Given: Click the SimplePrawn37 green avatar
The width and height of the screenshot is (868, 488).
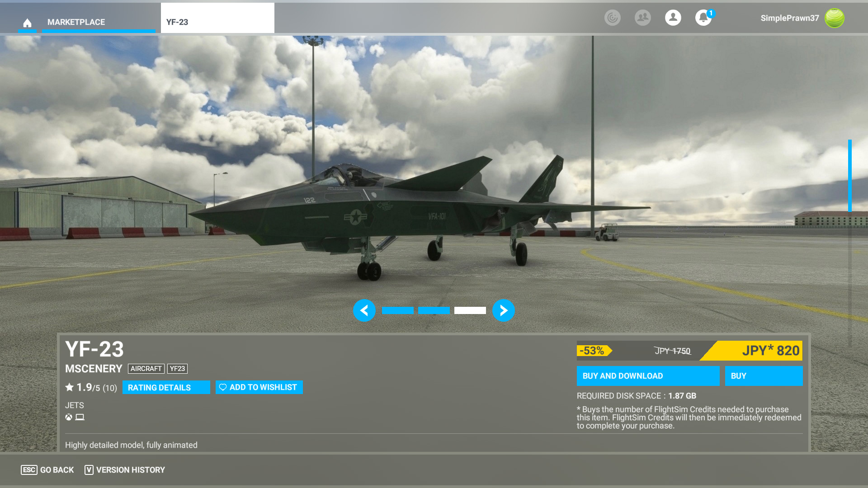Looking at the screenshot, I should click(x=834, y=18).
